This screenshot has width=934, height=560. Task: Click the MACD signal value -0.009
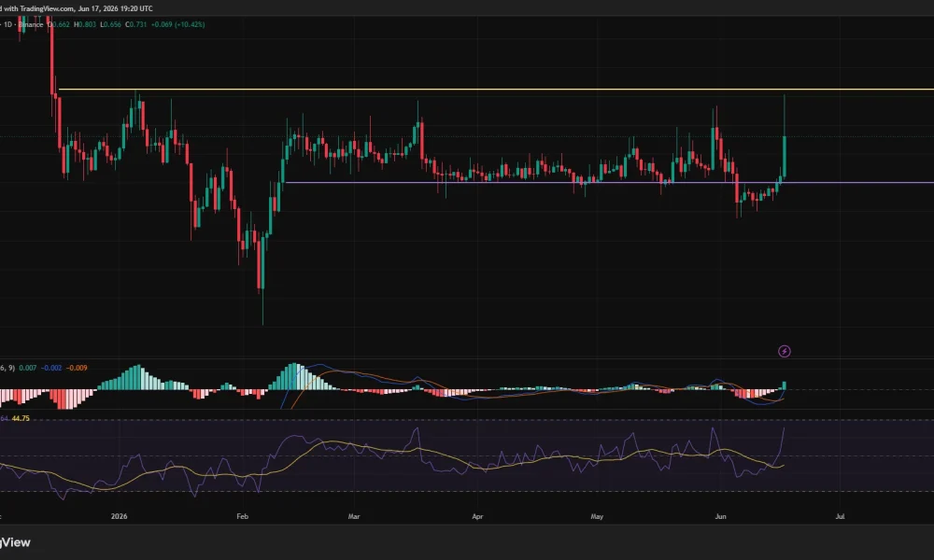pos(77,368)
